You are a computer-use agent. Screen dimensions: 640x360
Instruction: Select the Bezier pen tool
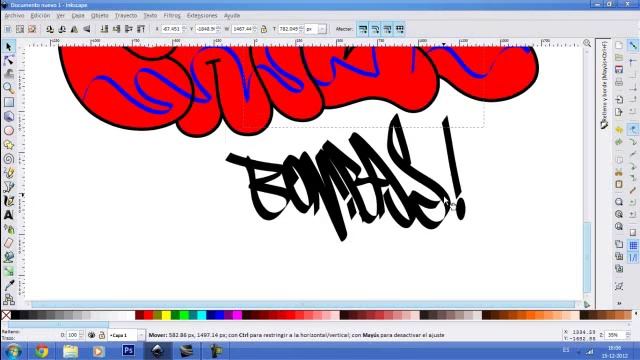pyautogui.click(x=9, y=187)
